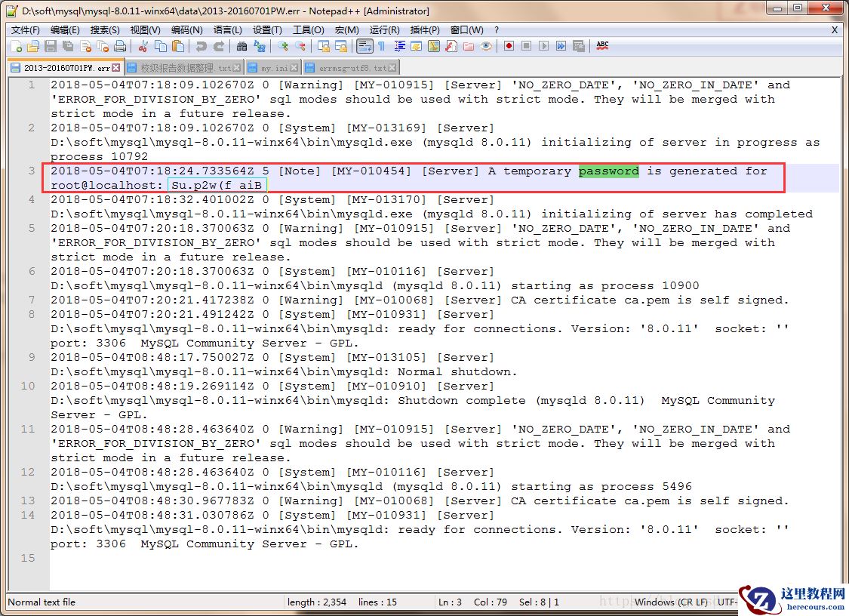Toggle the eye monitoring icon
This screenshot has height=616, width=849.
(486, 47)
